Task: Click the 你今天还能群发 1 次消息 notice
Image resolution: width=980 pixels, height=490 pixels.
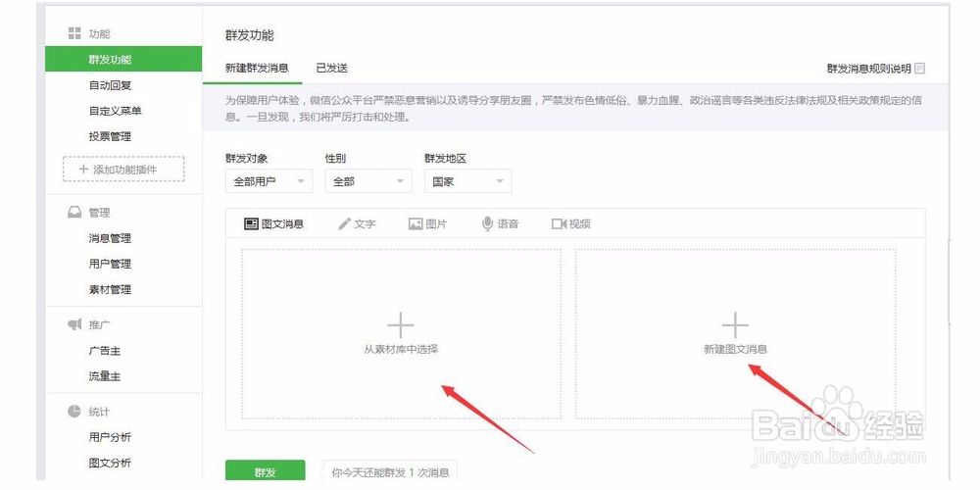Action: click(x=390, y=472)
